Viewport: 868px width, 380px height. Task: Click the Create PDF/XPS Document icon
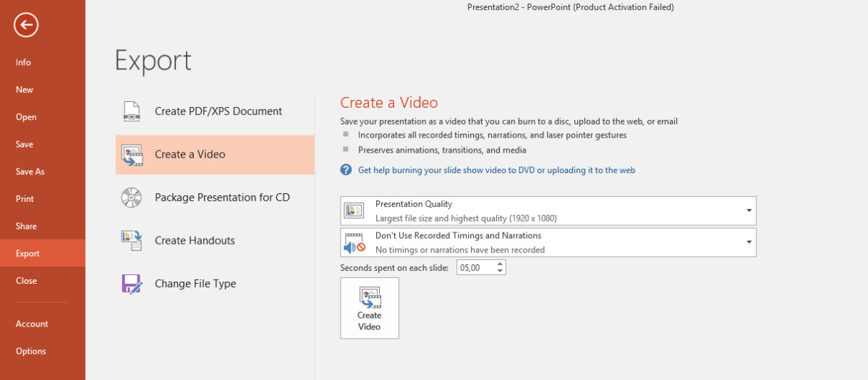132,111
